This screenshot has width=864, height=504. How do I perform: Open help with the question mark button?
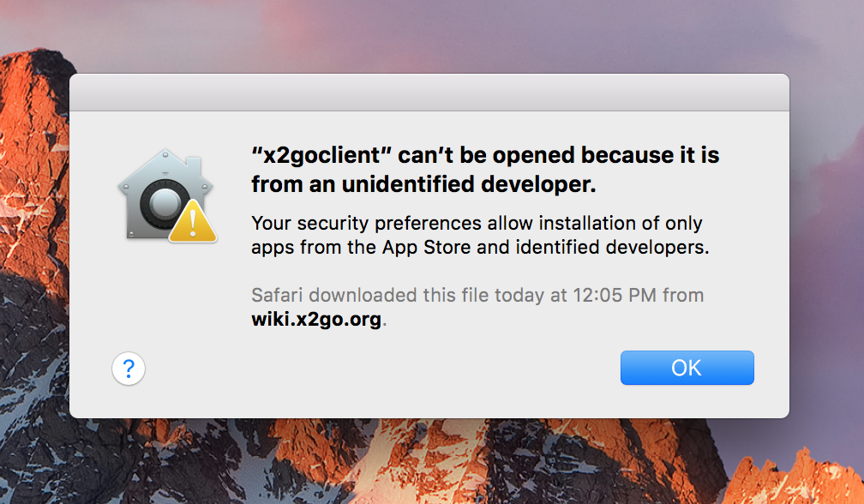tap(129, 369)
